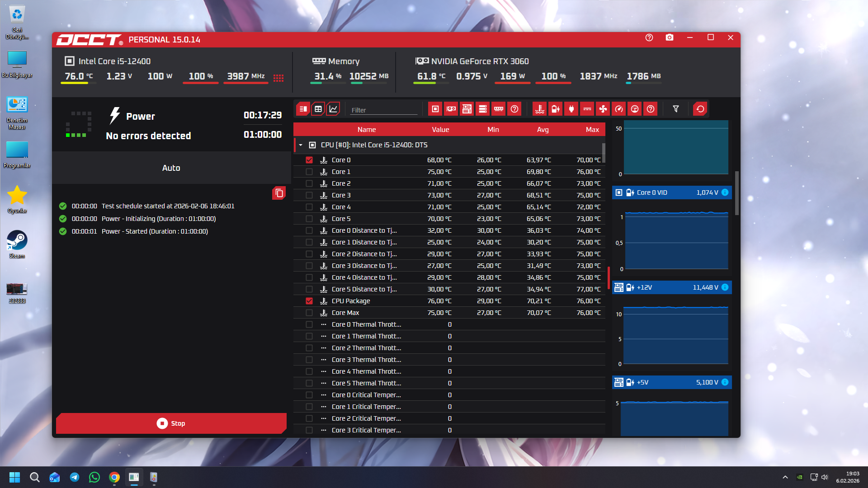Toggle the fan sensor filter icon
Screen dimensions: 868x488
(x=603, y=109)
